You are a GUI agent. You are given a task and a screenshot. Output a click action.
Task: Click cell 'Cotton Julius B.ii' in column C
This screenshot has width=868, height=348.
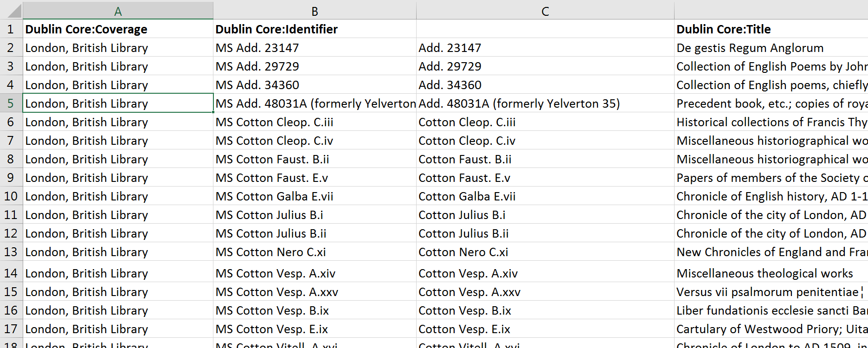pyautogui.click(x=545, y=233)
